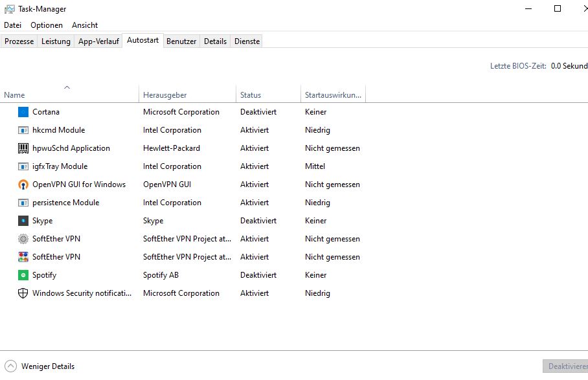Click the persistence Module icon
Screen dimensions: 588x380
click(23, 203)
